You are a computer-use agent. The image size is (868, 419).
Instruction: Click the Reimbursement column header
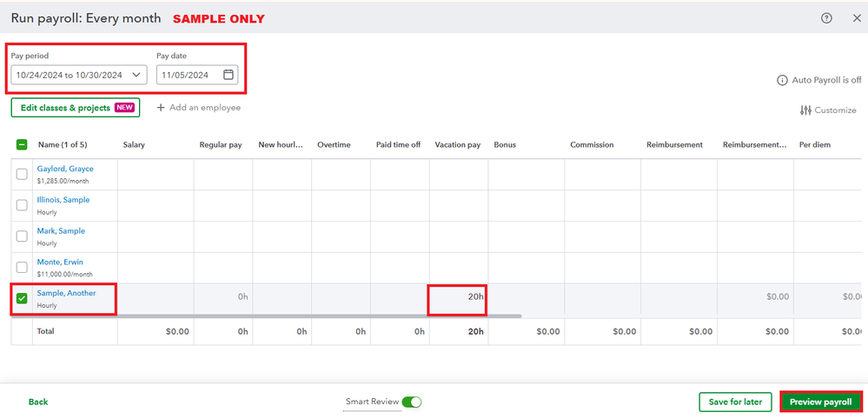coord(675,145)
